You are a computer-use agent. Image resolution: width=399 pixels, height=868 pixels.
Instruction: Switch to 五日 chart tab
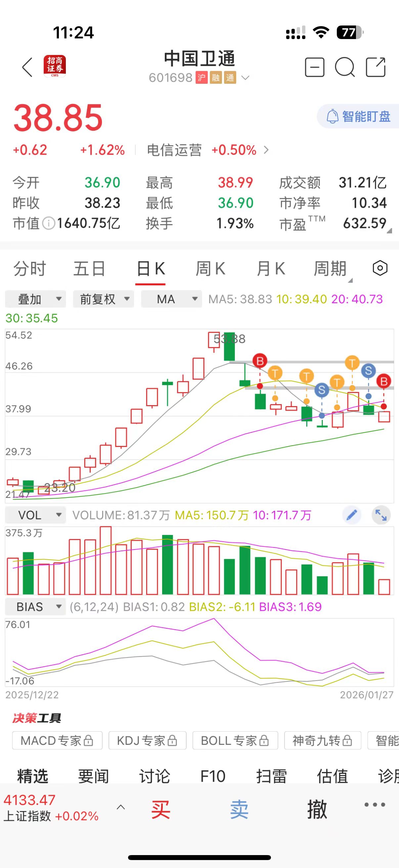pos(90,268)
